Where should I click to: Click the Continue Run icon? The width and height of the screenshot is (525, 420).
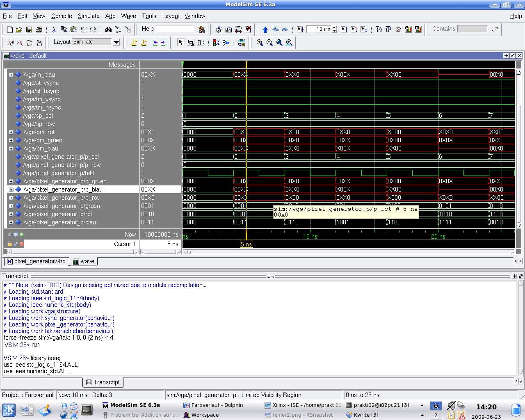click(354, 30)
